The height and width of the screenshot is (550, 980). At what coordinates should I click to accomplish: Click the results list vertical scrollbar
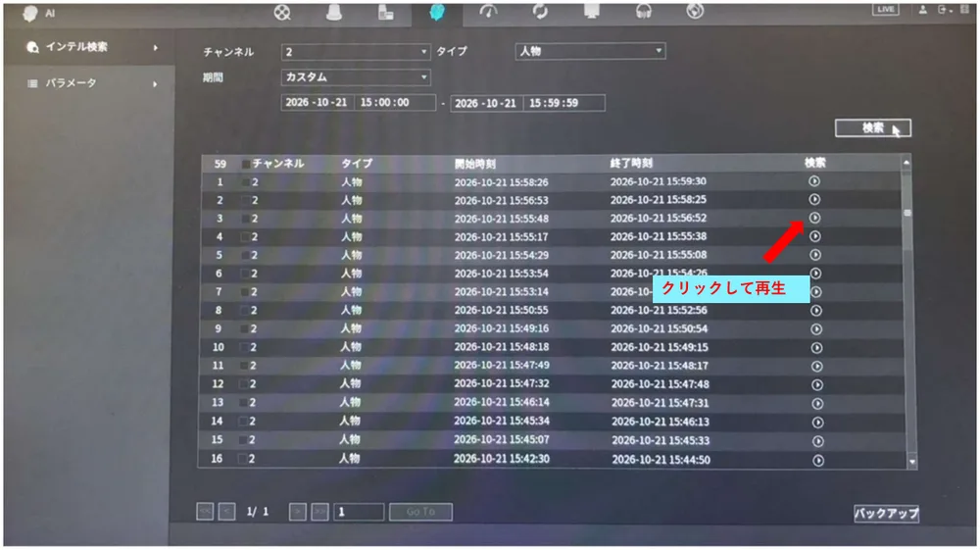point(907,311)
